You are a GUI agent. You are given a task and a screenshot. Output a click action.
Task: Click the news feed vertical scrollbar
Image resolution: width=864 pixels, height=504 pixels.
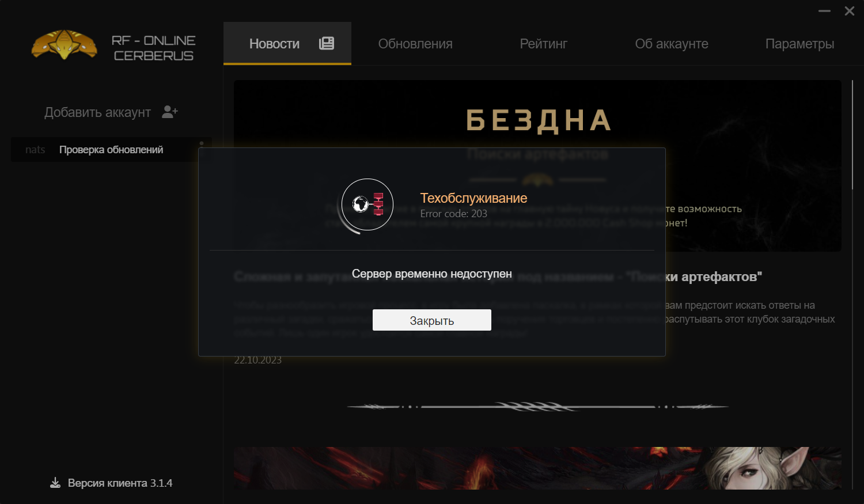(852, 135)
